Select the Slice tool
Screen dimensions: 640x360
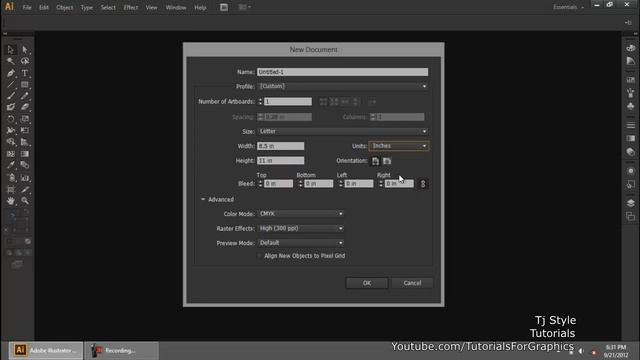(25, 190)
